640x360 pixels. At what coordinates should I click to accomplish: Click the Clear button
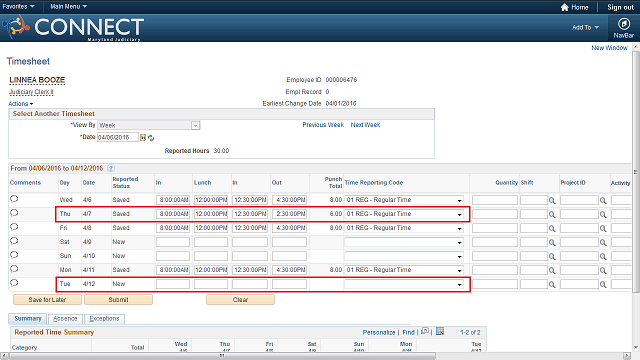pyautogui.click(x=240, y=300)
